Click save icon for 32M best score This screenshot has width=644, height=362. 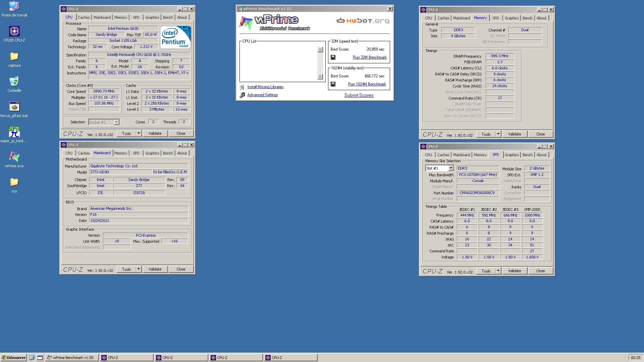pyautogui.click(x=333, y=57)
